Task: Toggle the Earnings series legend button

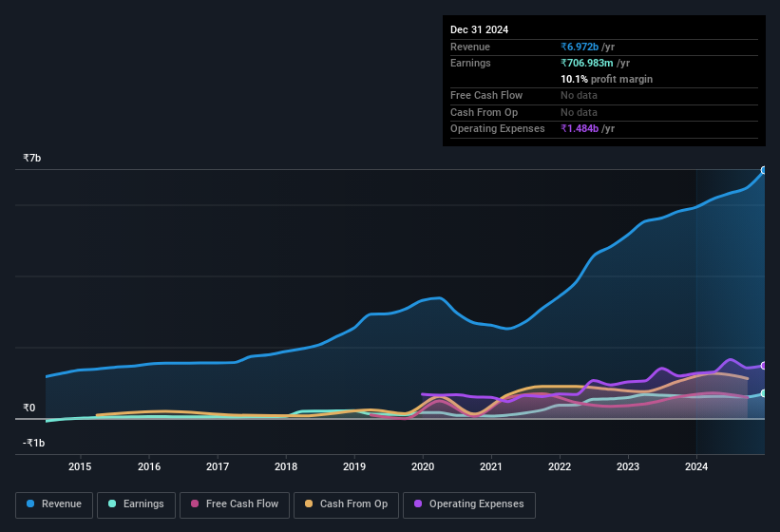Action: coord(136,504)
